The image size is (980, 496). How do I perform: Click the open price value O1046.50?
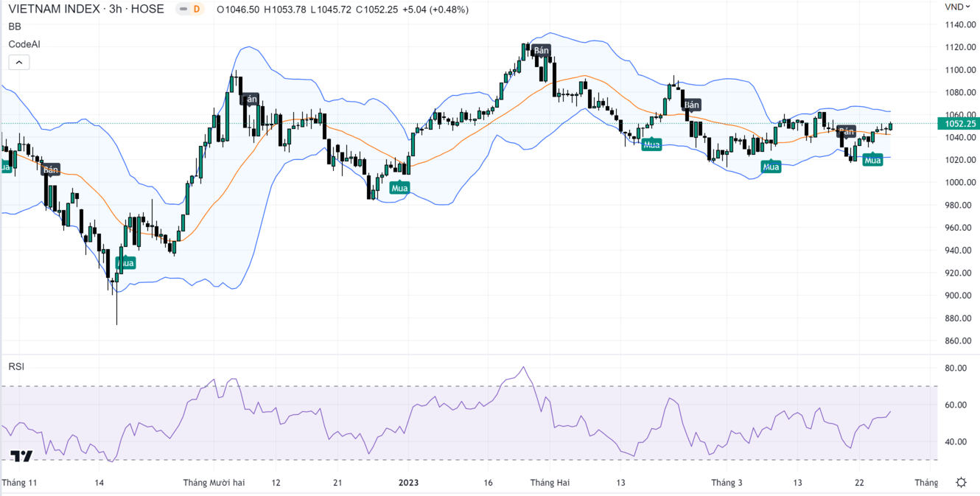pyautogui.click(x=238, y=10)
